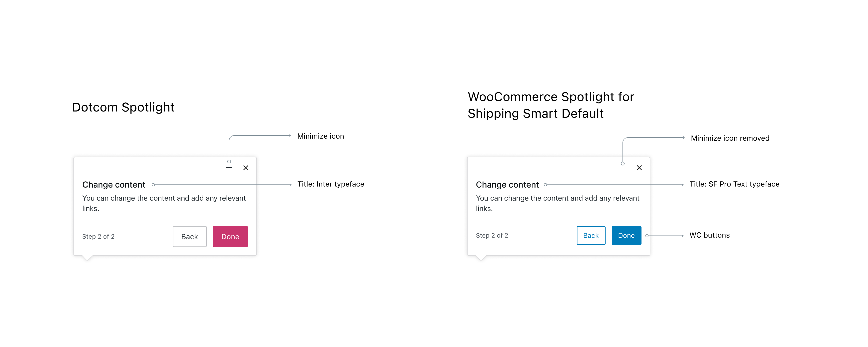The image size is (868, 347).
Task: Click the pink Done button
Action: [x=230, y=236]
